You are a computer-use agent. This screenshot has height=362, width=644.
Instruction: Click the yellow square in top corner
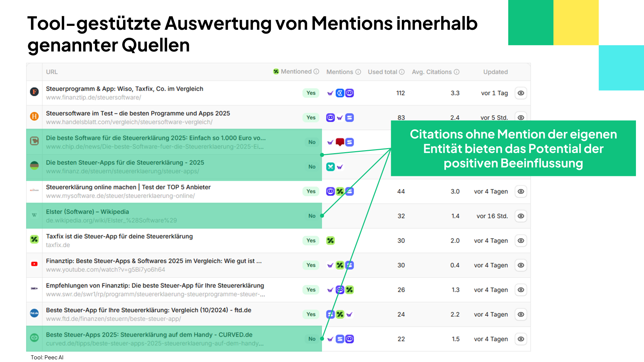point(576,22)
